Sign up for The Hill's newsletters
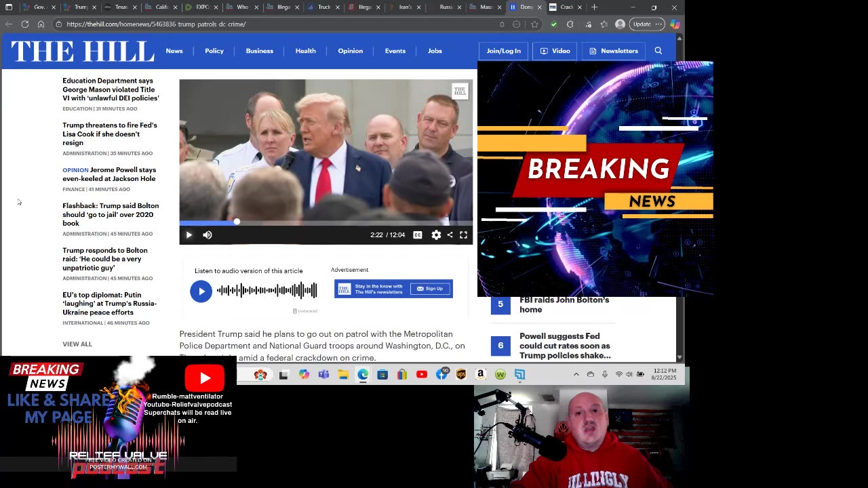The height and width of the screenshot is (488, 868). click(431, 289)
